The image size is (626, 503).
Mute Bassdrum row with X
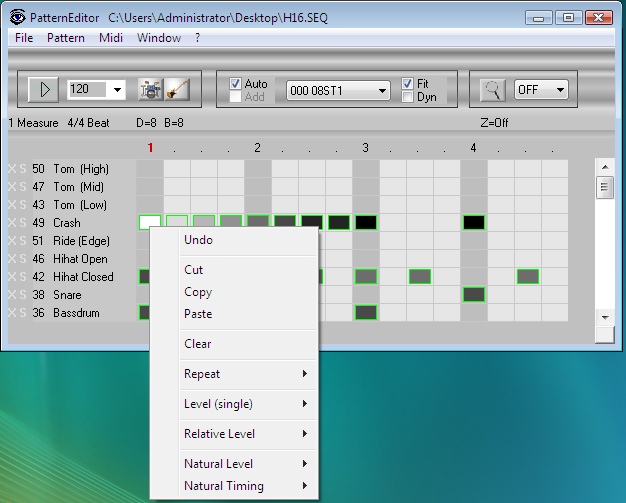click(x=12, y=313)
